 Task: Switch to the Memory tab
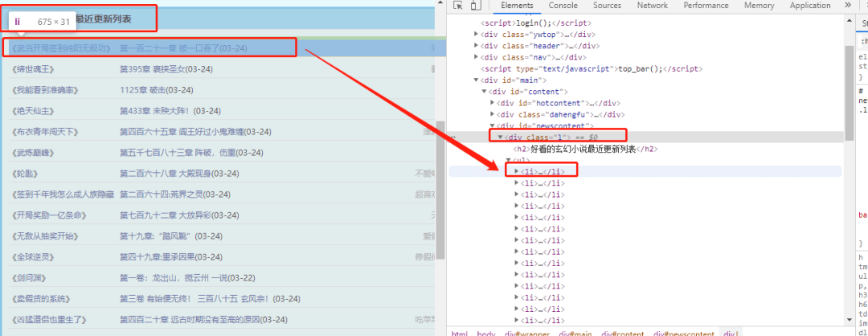[x=759, y=6]
